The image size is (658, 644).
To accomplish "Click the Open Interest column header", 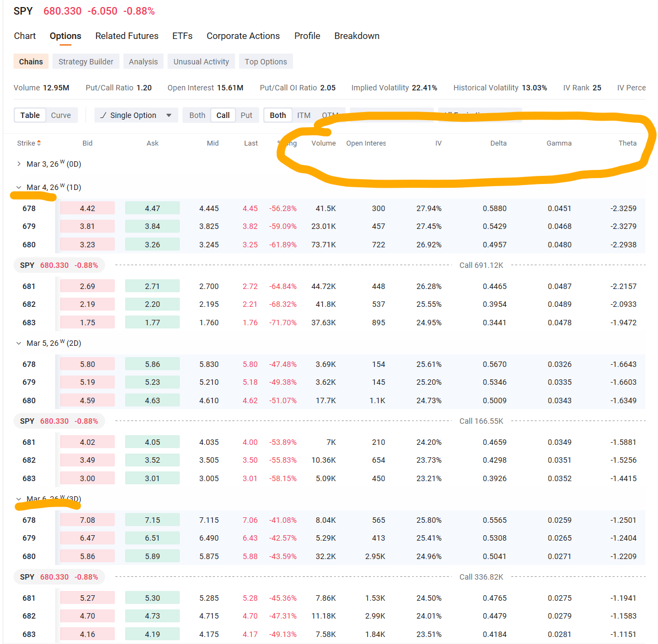I will click(366, 143).
